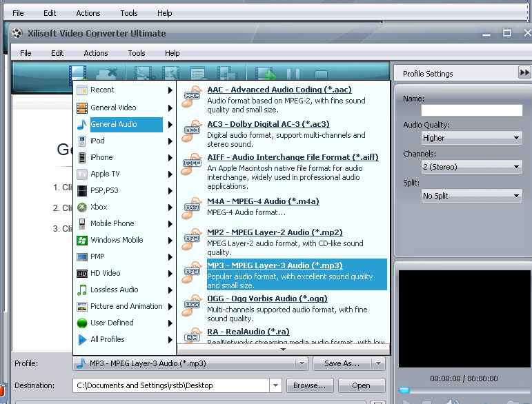The height and width of the screenshot is (404, 532).
Task: Click the Apple TV icon
Action: [x=82, y=174]
